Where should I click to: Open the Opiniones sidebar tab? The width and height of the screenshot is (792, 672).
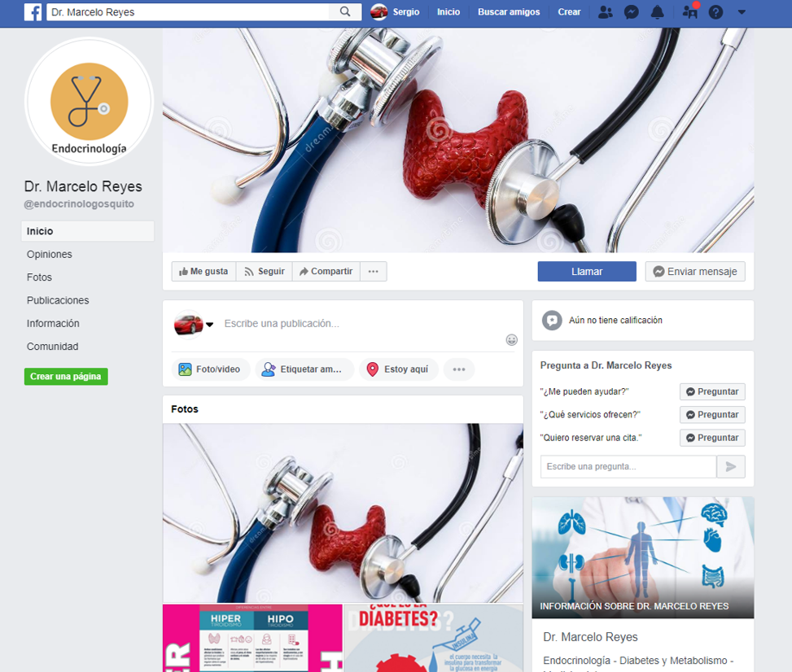point(50,254)
